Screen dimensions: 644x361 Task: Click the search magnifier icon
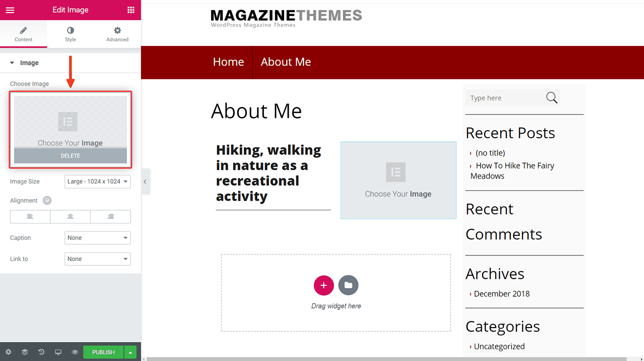[x=552, y=98]
